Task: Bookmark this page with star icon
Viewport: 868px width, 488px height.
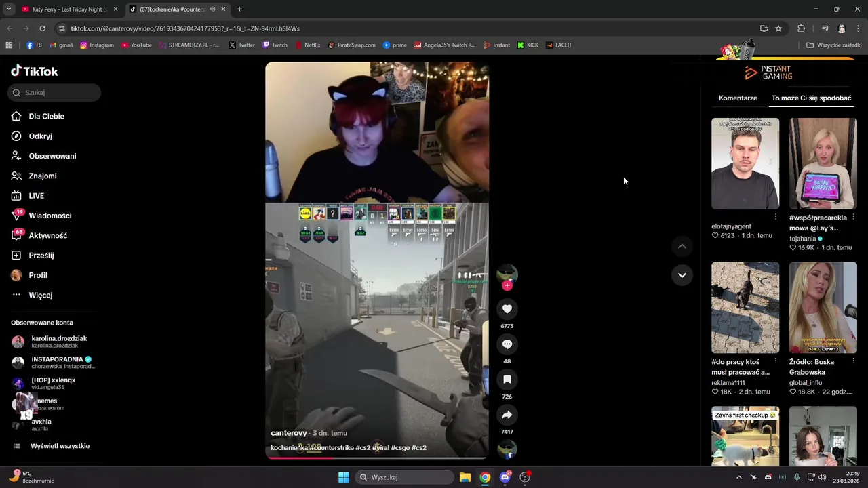Action: coord(778,28)
